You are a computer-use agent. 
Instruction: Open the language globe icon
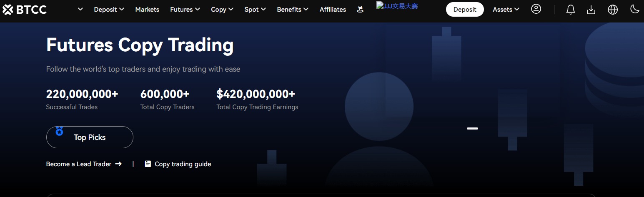pos(613,10)
